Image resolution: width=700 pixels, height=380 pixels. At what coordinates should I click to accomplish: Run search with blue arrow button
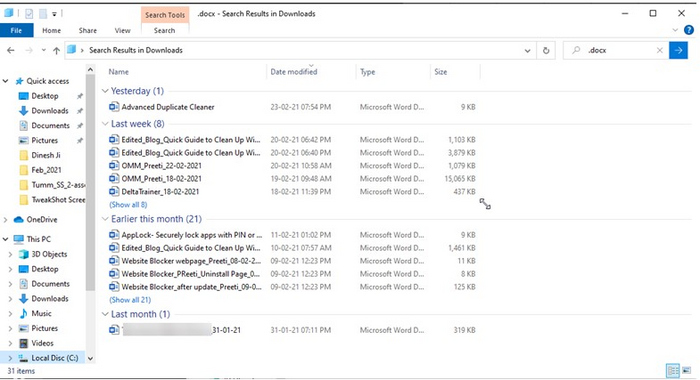pyautogui.click(x=678, y=50)
